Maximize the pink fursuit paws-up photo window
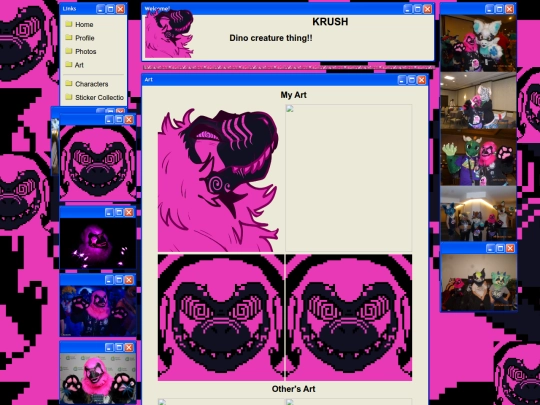Screen dimensions: 540x405 click(119, 347)
